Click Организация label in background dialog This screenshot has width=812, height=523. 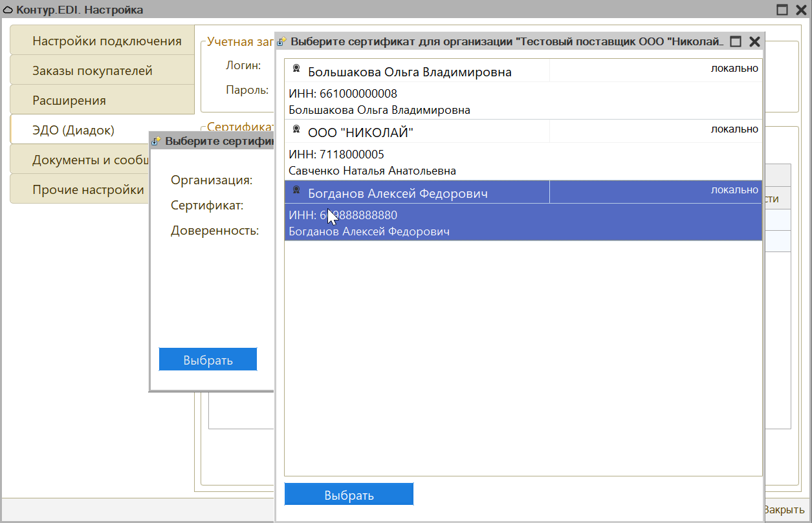click(212, 180)
